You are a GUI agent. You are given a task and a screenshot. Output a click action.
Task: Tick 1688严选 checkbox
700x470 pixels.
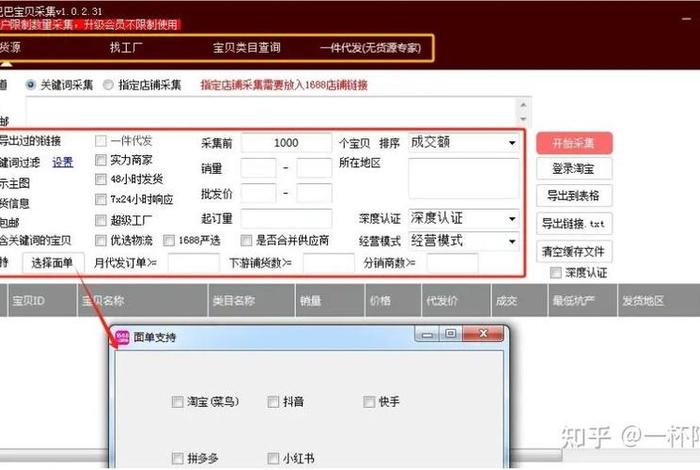point(169,241)
